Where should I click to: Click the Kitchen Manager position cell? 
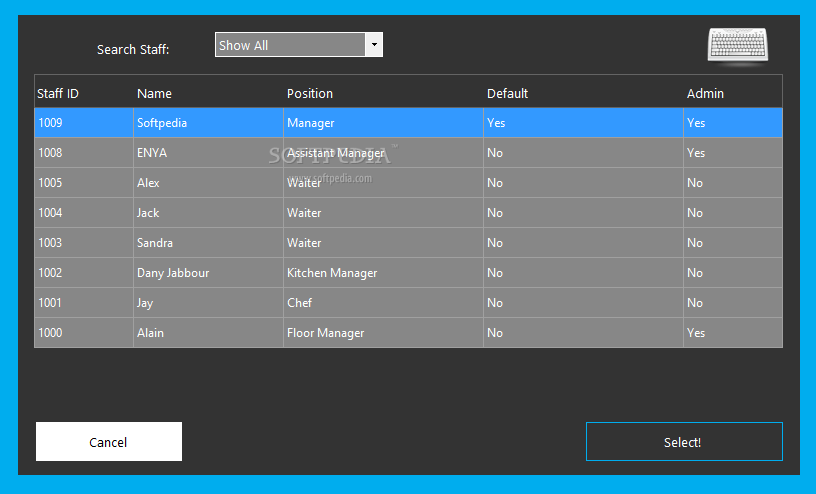tap(383, 273)
